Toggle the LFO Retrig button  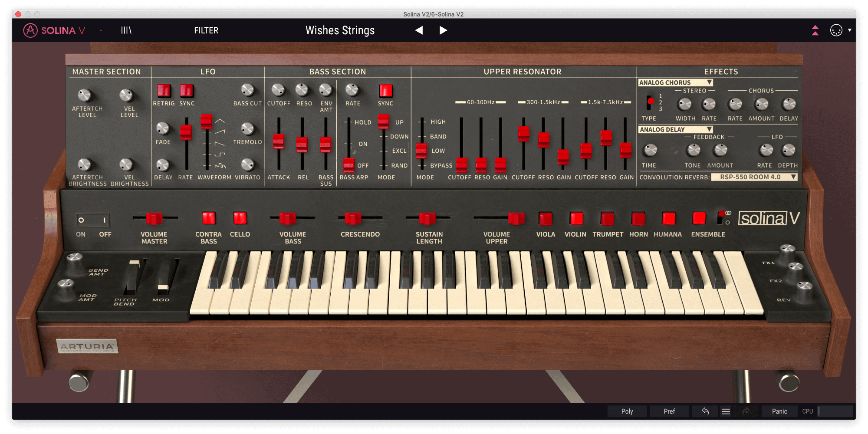pos(164,91)
